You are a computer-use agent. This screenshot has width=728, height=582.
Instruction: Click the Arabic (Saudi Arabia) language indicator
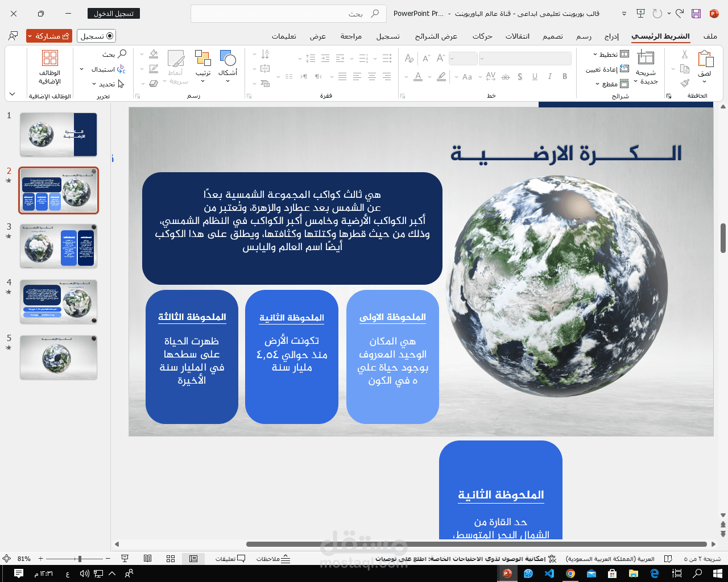click(610, 559)
